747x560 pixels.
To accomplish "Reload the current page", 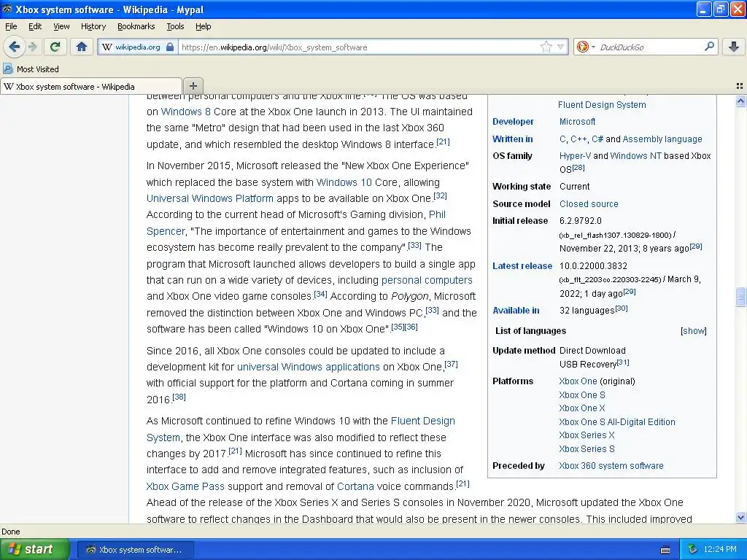I will pos(55,47).
